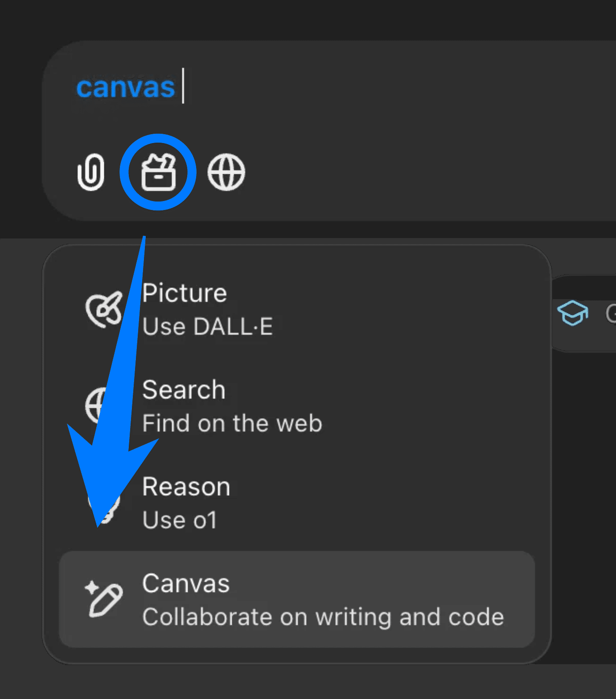Click the "Use DALL·E" subtitle
Image resolution: width=616 pixels, height=699 pixels.
click(207, 327)
